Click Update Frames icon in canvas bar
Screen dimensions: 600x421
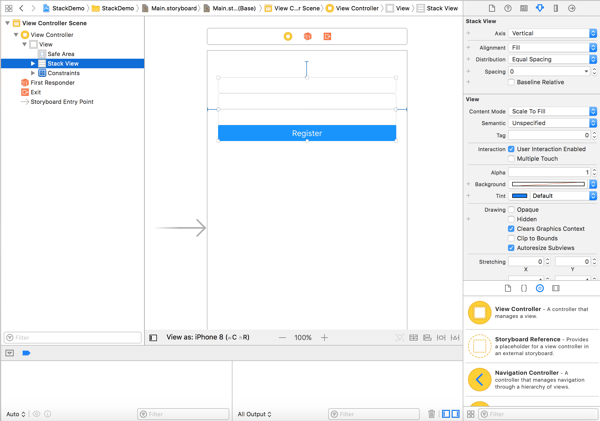[x=399, y=338]
